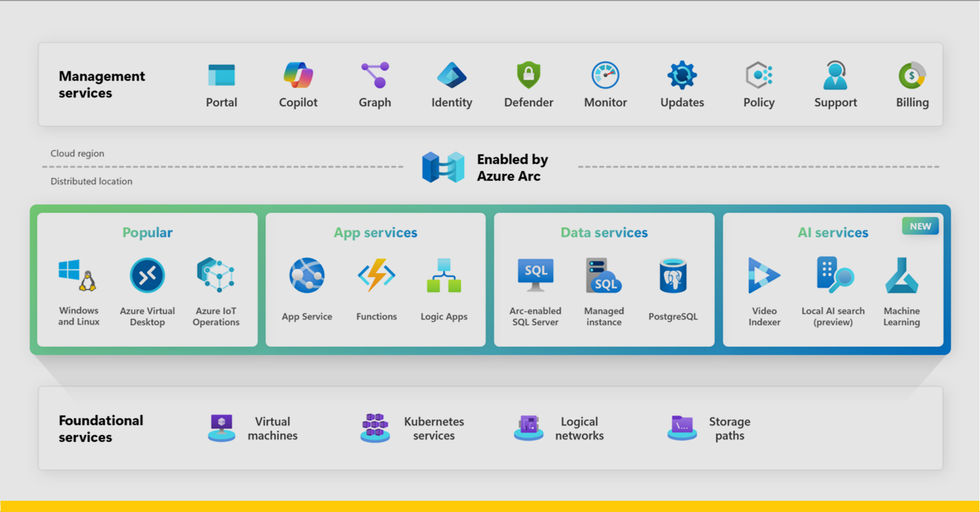The height and width of the screenshot is (512, 980).
Task: Click the Billing dollar icon
Action: (x=912, y=75)
